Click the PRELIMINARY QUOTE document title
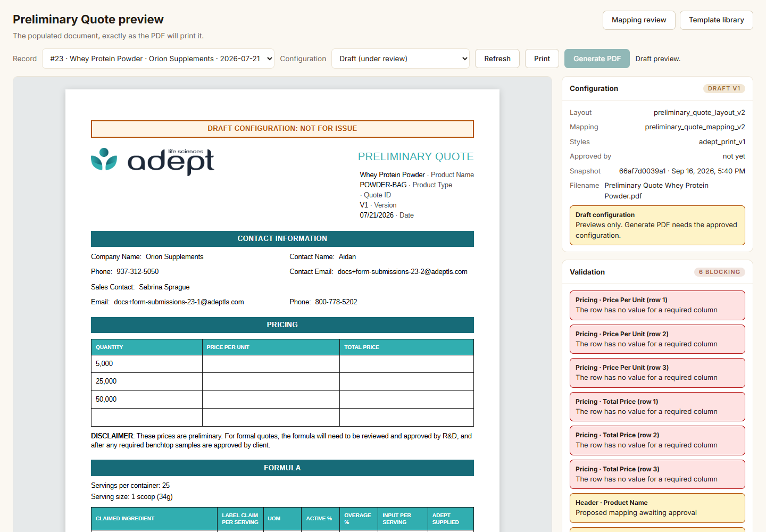 click(416, 156)
